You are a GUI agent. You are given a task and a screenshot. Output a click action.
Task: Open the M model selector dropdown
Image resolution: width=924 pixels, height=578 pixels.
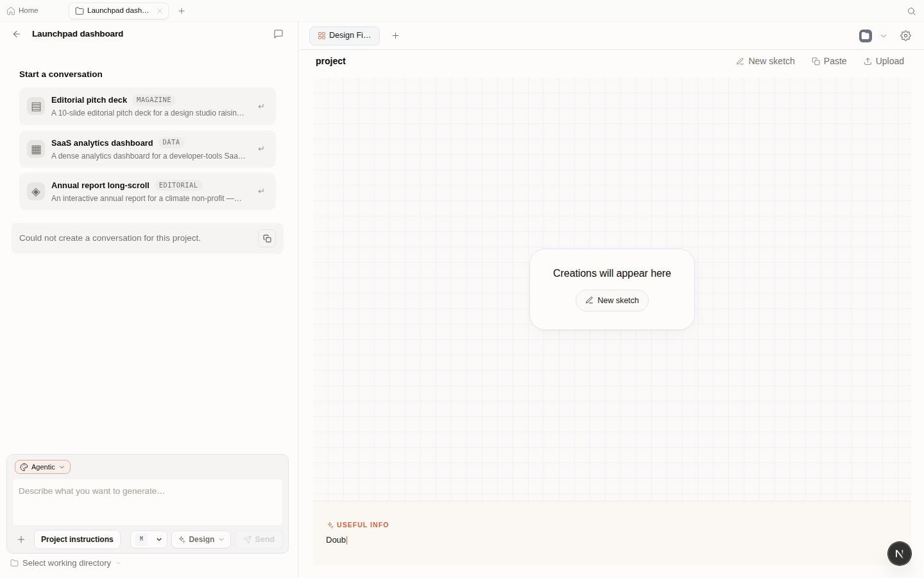(x=149, y=539)
